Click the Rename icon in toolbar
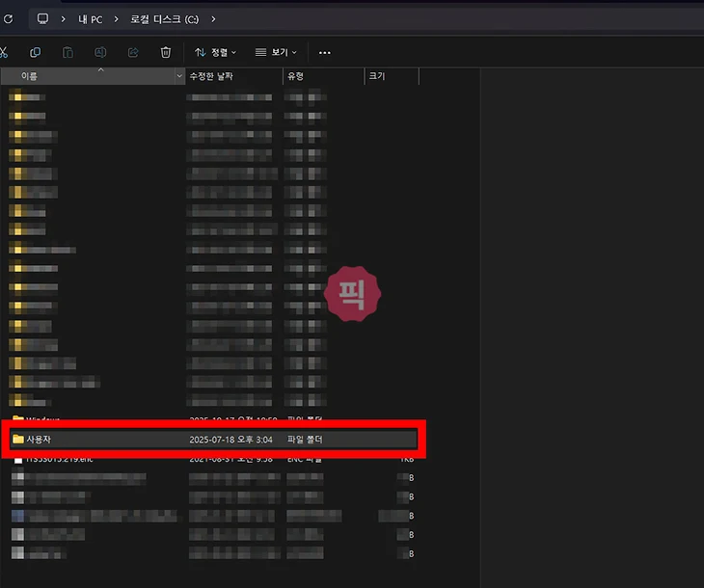Viewport: 704px width, 588px height. tap(99, 52)
